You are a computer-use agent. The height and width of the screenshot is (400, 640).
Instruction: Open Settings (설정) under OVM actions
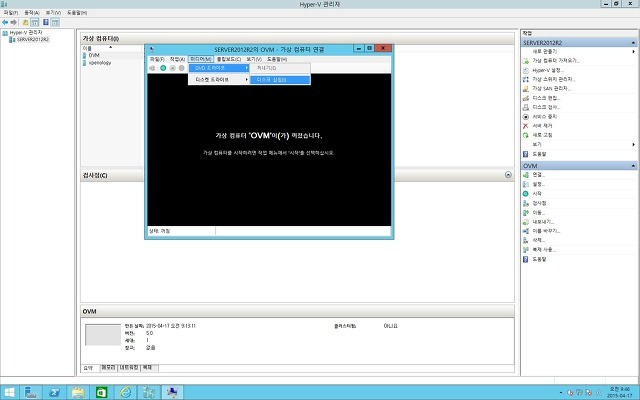click(x=538, y=184)
